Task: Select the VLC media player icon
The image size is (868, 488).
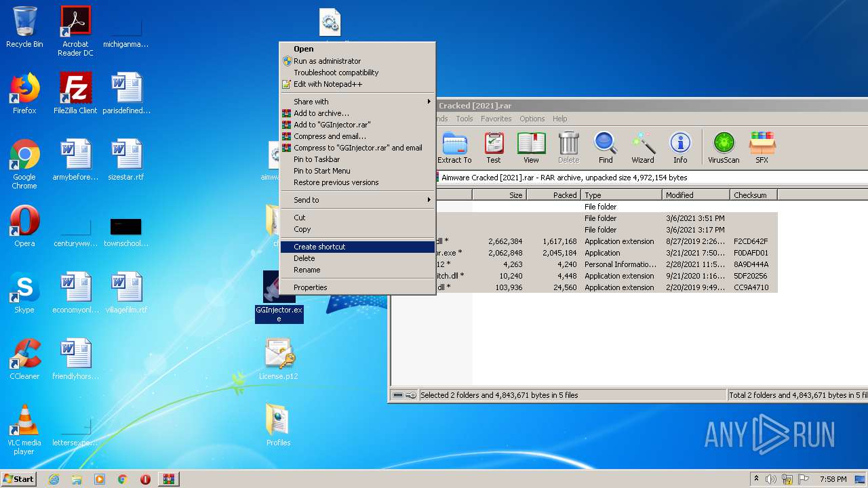Action: pyautogui.click(x=24, y=430)
